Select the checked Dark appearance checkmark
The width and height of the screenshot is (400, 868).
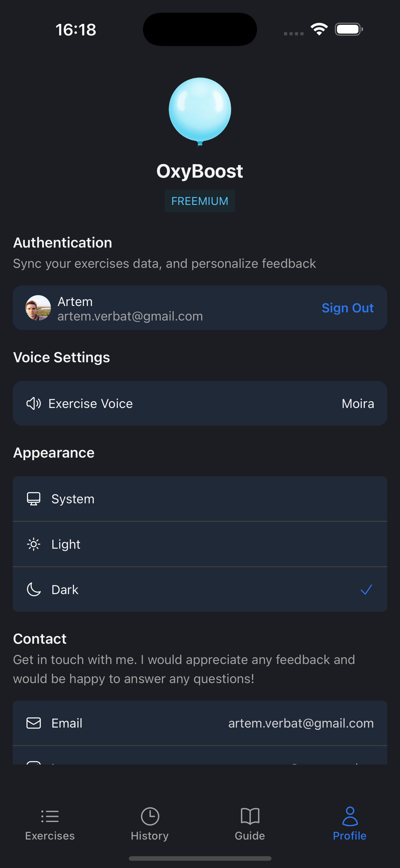point(366,590)
